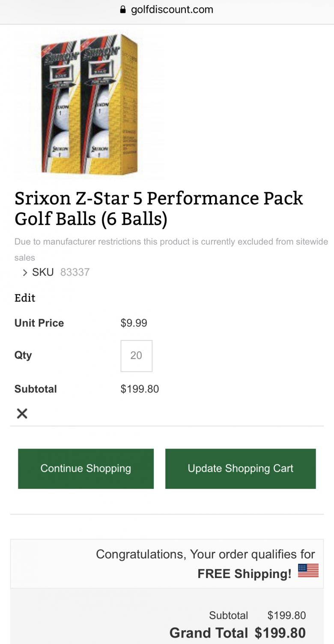Click the Edit link for the cart item
334x644 pixels.
pyautogui.click(x=25, y=298)
